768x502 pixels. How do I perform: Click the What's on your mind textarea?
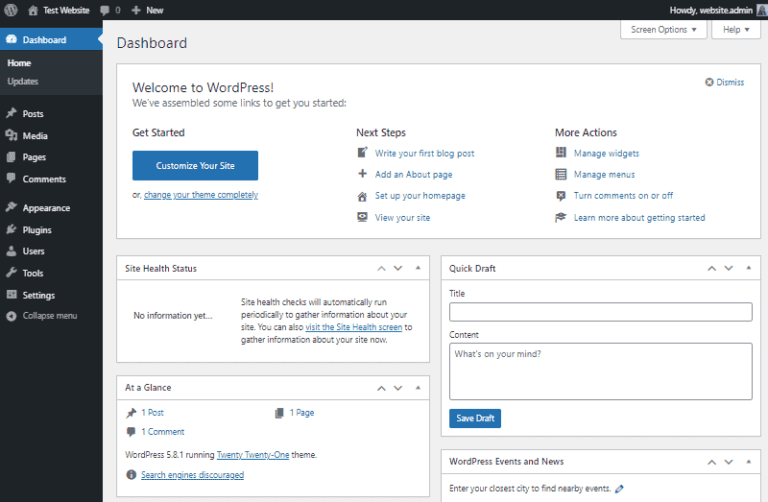pos(600,371)
